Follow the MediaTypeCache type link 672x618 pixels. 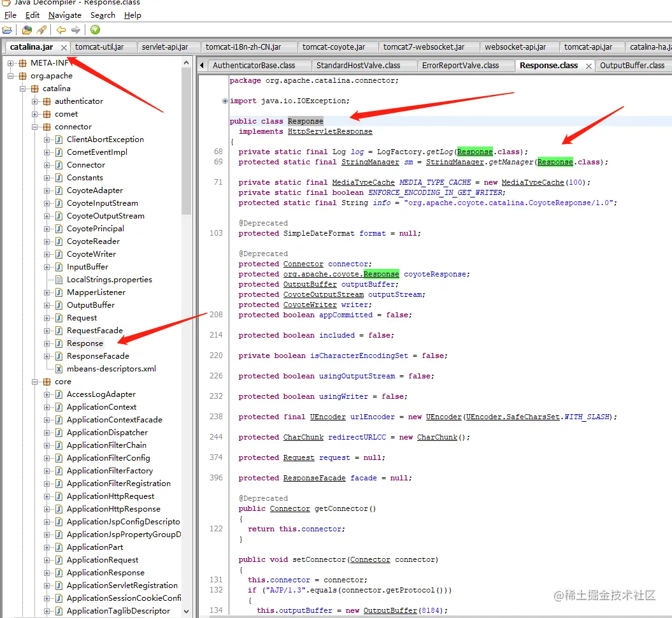point(364,183)
